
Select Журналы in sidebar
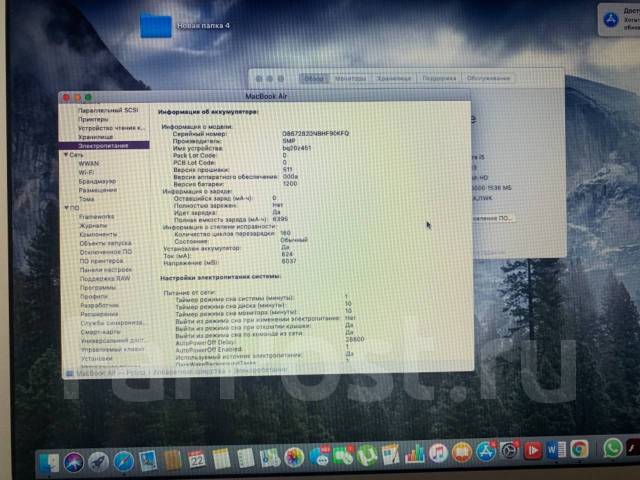click(x=93, y=225)
